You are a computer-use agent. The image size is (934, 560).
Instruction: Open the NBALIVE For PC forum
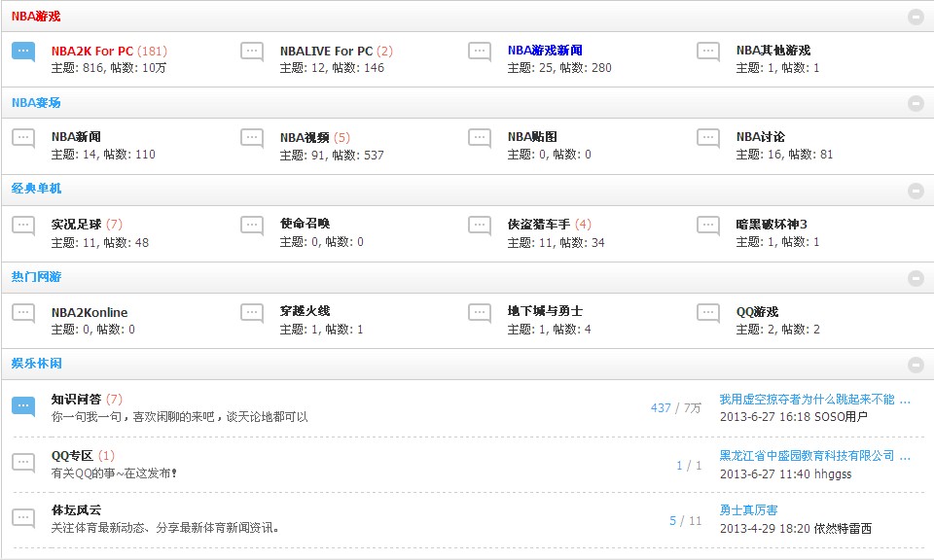(x=327, y=52)
